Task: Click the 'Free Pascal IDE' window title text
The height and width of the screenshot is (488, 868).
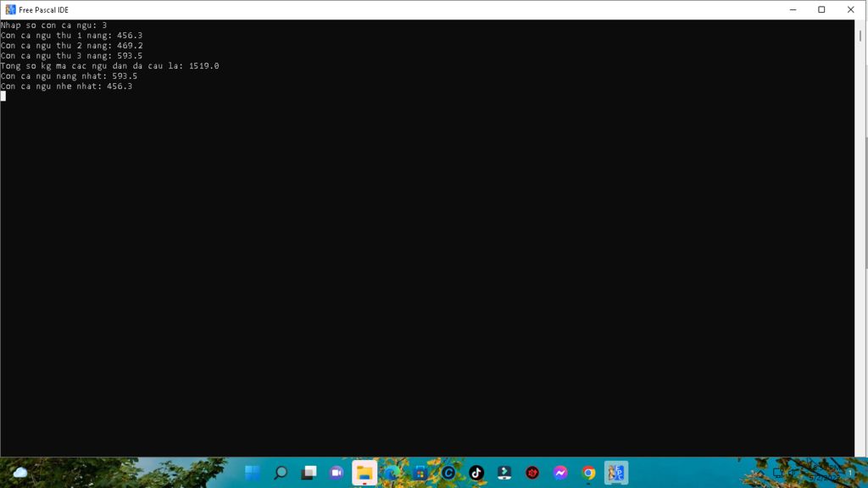Action: click(x=44, y=10)
